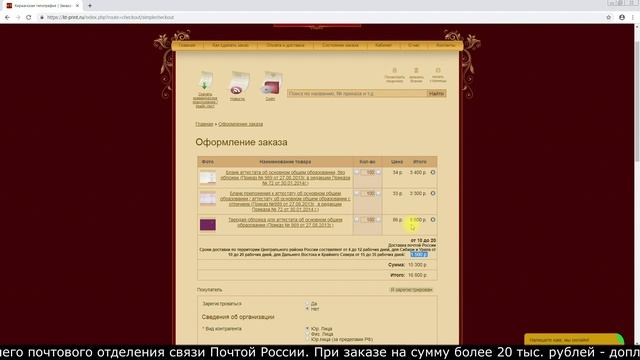Click the Итого grand total value
Screen dimensions: 640x360
pyautogui.click(x=417, y=276)
